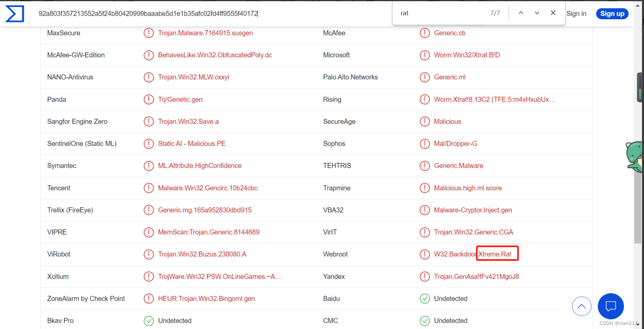Click the alert icon beside BehavesLike.Win32.ObfuscatedPoly.dc
This screenshot has width=644, height=329.
point(149,55)
